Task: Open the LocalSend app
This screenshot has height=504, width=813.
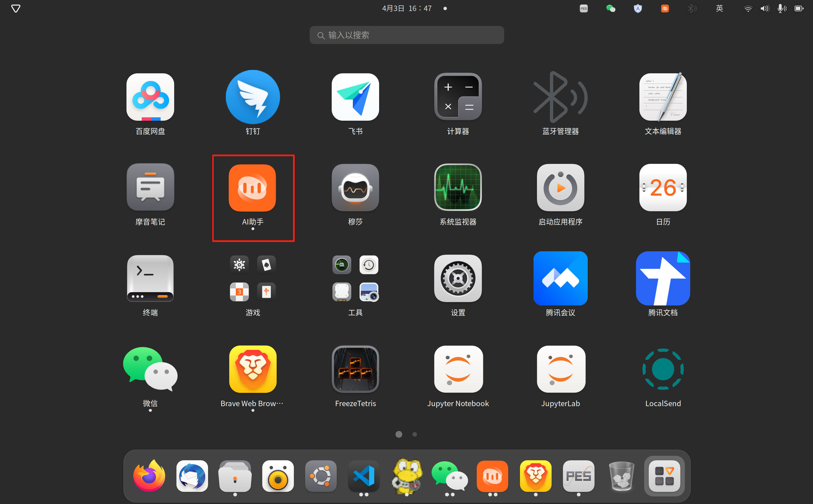Action: point(663,369)
